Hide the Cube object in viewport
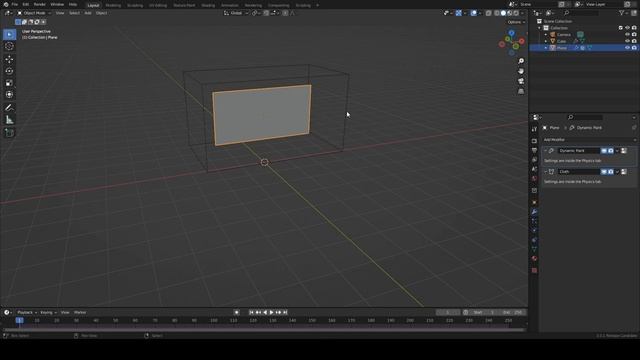Viewport: 640px width, 360px height. [627, 41]
